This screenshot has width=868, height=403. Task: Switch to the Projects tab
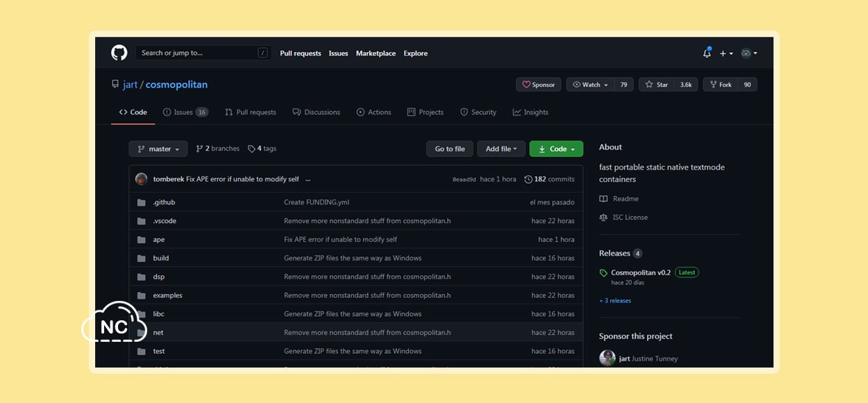tap(425, 112)
